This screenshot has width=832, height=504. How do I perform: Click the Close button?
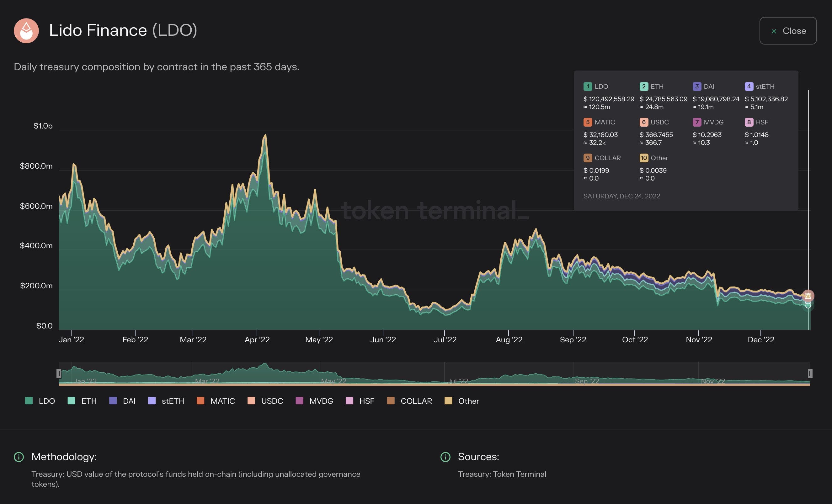(x=788, y=31)
